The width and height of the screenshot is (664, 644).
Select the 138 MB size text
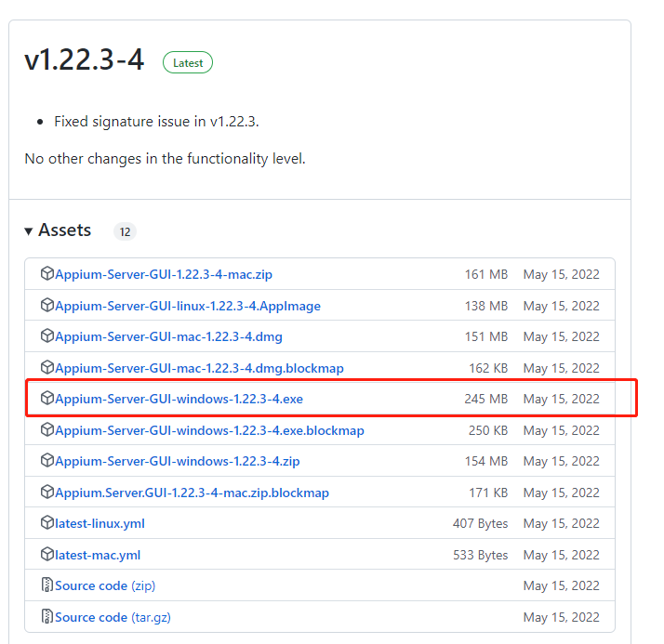(486, 306)
